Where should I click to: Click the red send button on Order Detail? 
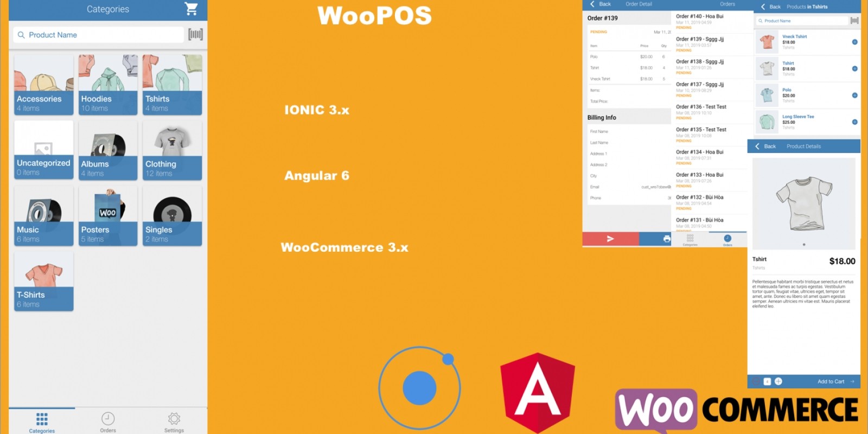610,239
